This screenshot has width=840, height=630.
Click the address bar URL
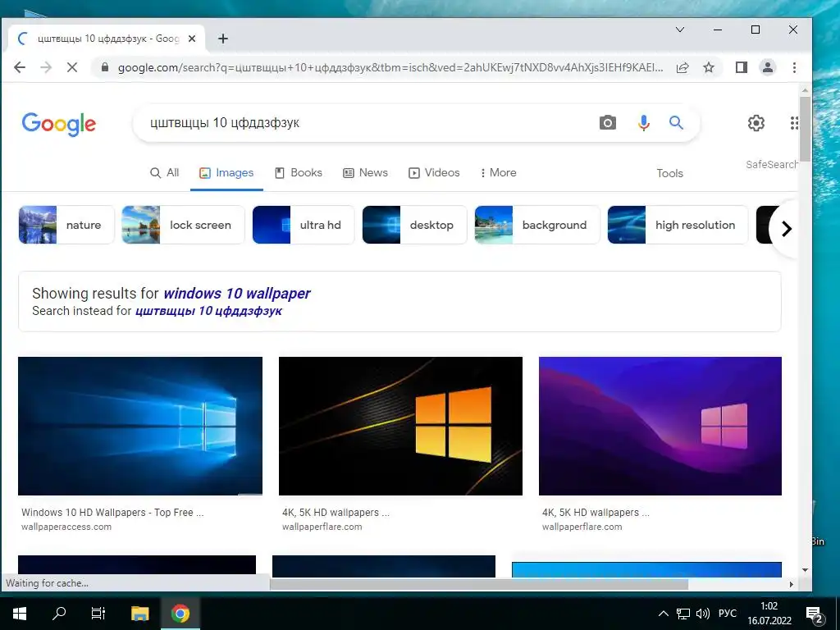390,67
